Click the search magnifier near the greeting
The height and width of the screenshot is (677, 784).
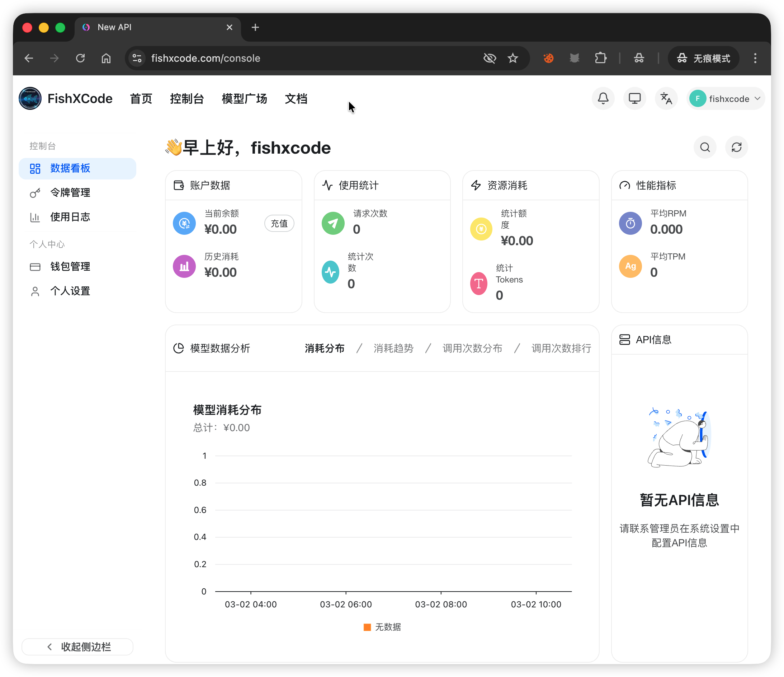point(704,147)
